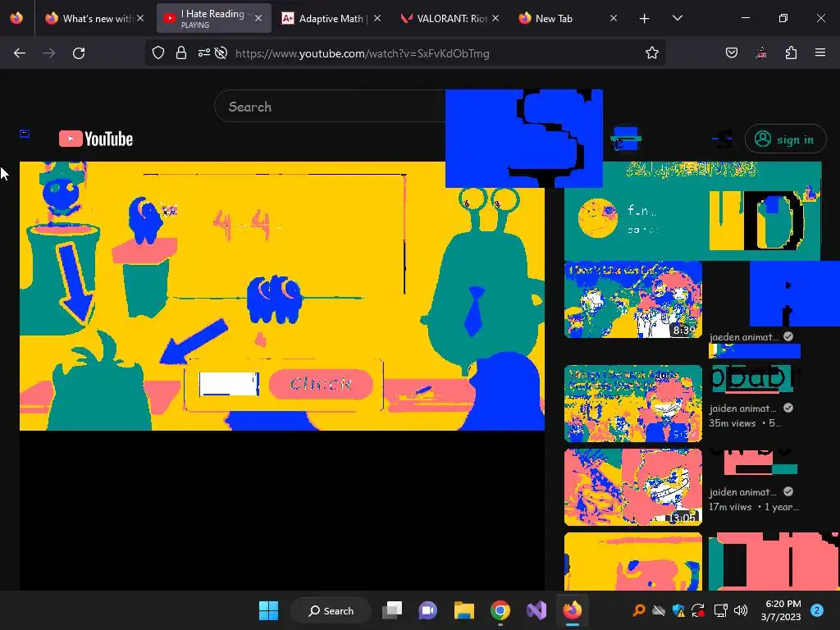Open the display tray icon
This screenshot has width=840, height=630.
[x=720, y=610]
